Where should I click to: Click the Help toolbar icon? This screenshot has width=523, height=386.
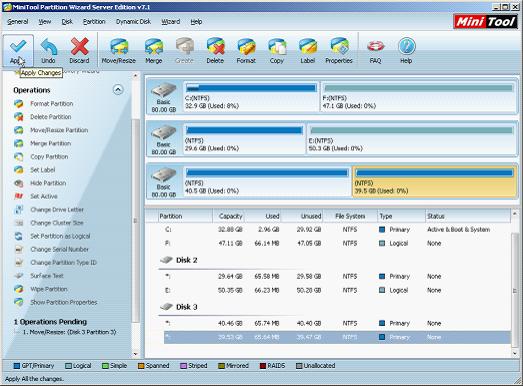point(406,51)
